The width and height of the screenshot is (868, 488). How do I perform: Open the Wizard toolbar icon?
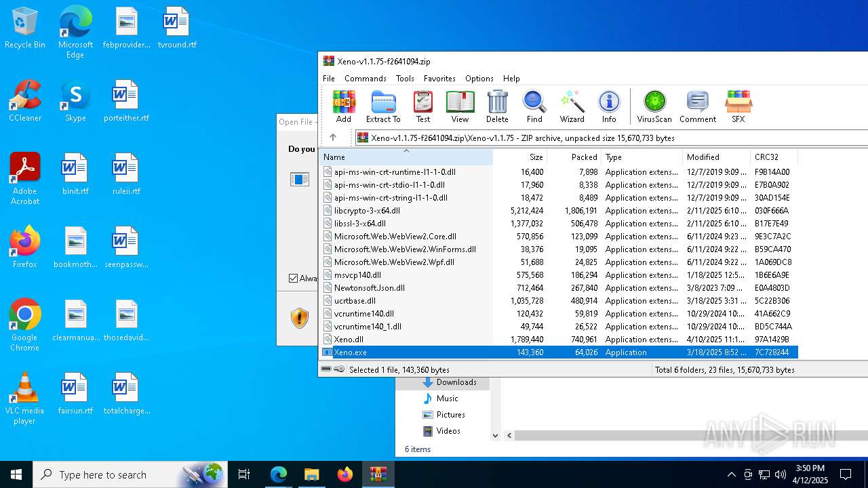click(x=572, y=107)
